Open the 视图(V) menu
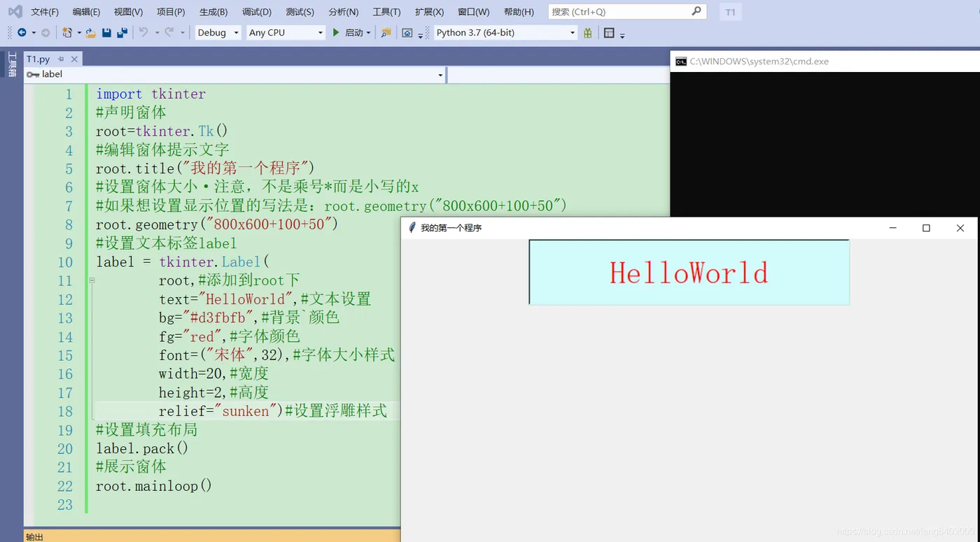This screenshot has width=980, height=542. tap(128, 12)
